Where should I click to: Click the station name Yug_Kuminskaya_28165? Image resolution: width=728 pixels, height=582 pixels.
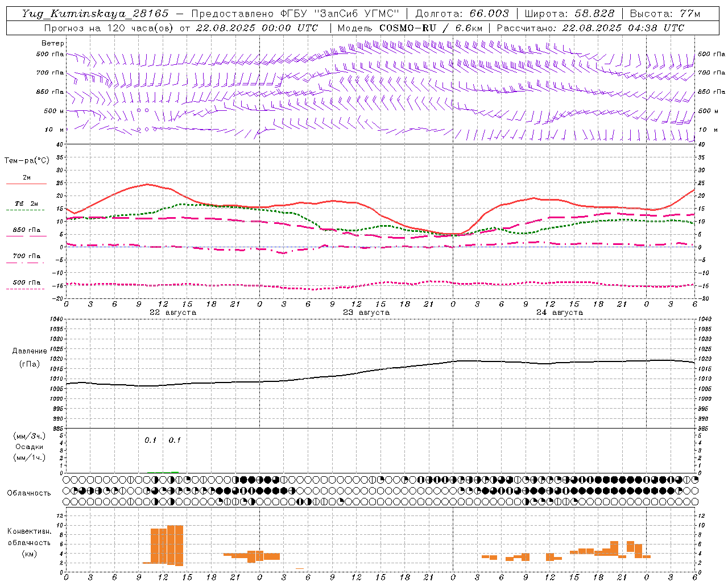point(95,14)
